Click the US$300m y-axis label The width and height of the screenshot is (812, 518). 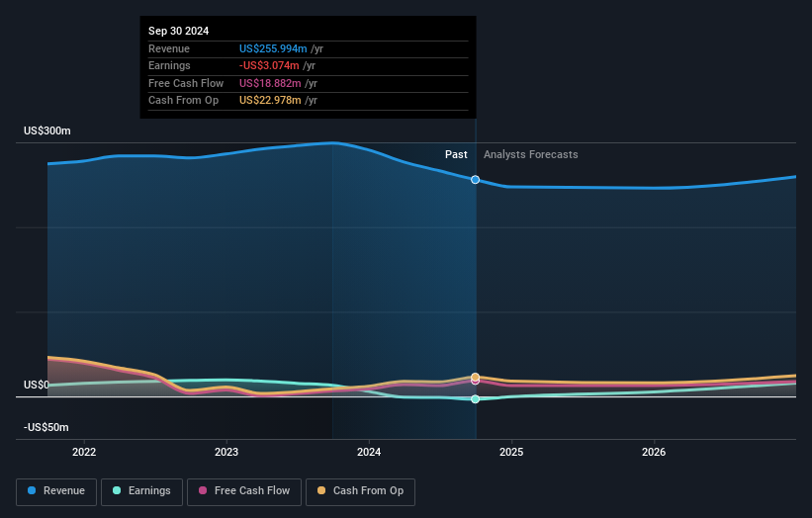pyautogui.click(x=47, y=130)
